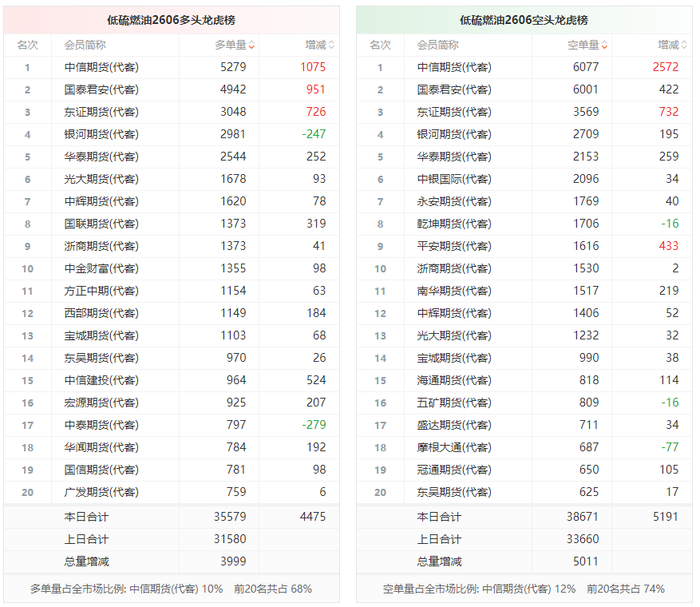
Task: Click 会员简称 header in the short table
Action: click(438, 45)
